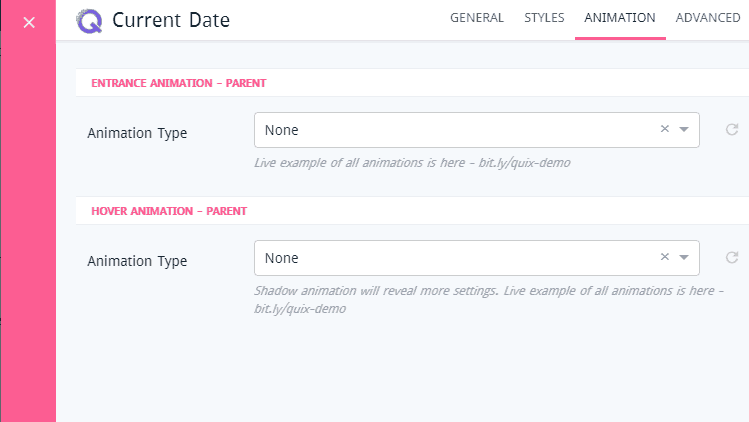Close the Current Date settings panel

click(29, 22)
